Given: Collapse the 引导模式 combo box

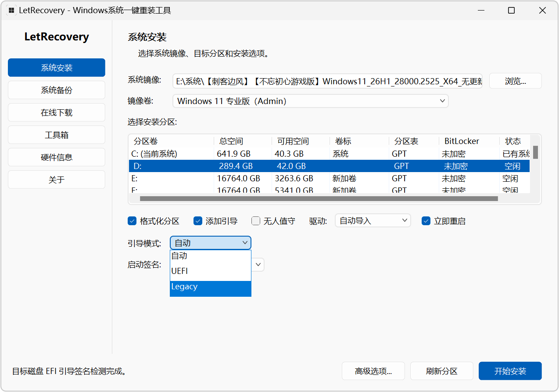Looking at the screenshot, I should [211, 243].
